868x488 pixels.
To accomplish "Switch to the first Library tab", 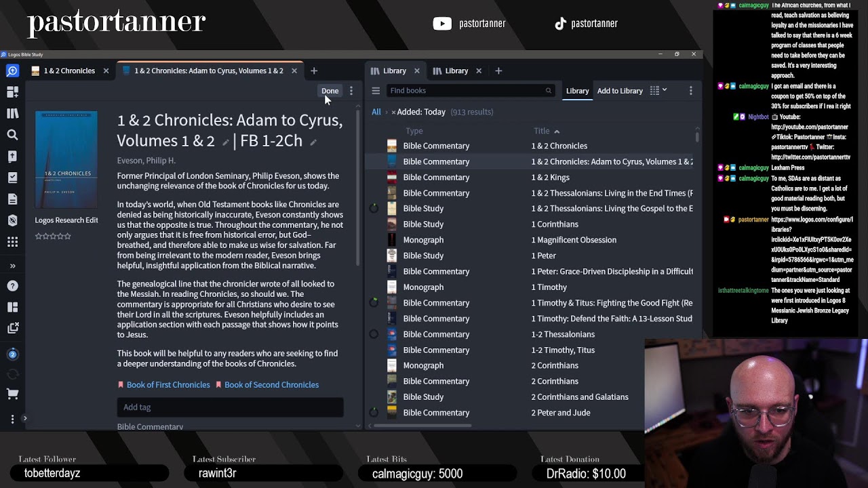I will coord(394,70).
